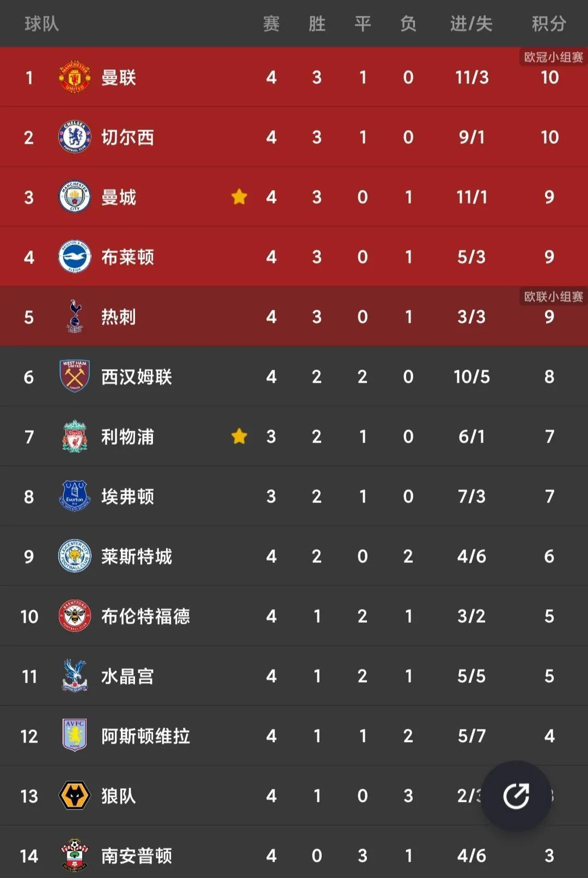Open the Crystal Palace eagle badge
Image resolution: width=588 pixels, height=878 pixels.
[x=75, y=676]
